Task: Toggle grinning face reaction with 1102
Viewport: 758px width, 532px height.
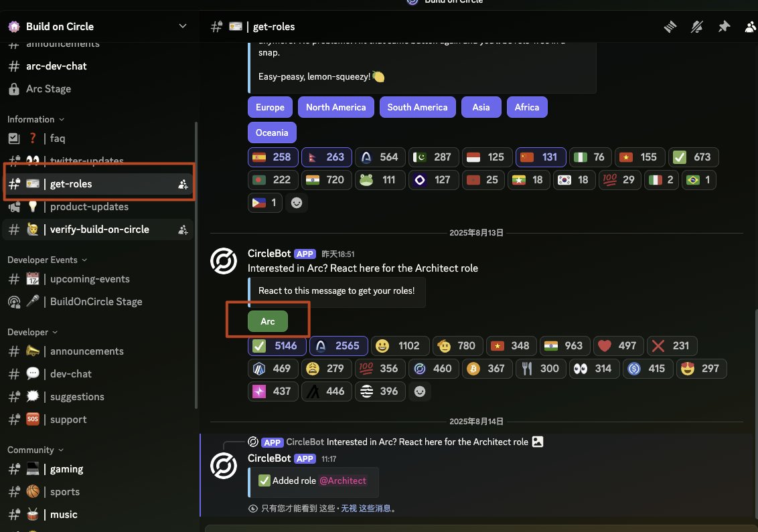Action: (x=400, y=346)
